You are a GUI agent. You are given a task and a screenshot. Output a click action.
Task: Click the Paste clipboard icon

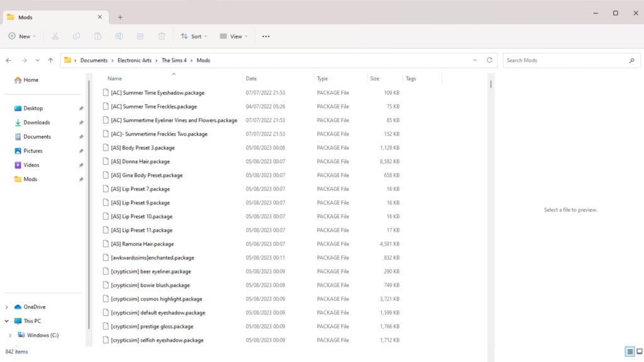(97, 36)
